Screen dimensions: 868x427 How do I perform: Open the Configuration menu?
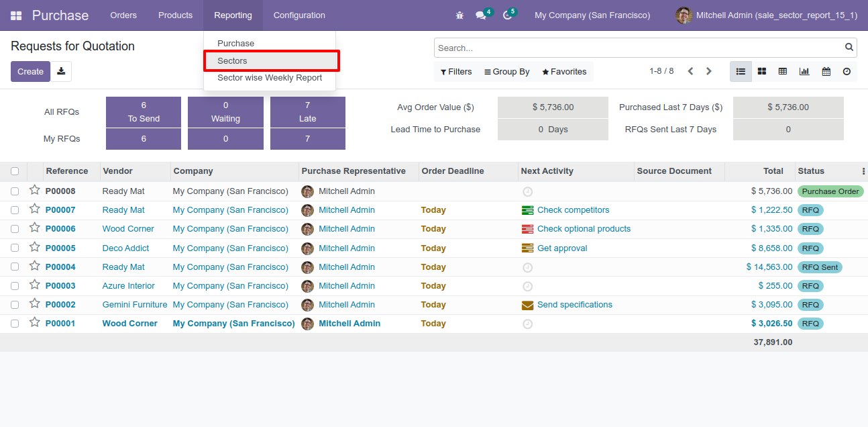coord(299,15)
